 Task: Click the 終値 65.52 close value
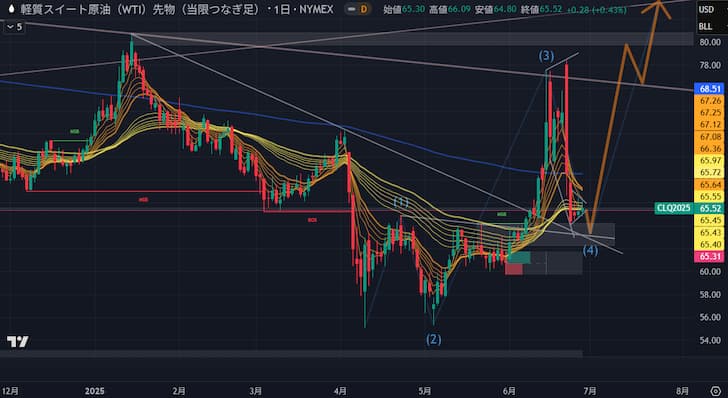tap(540, 9)
